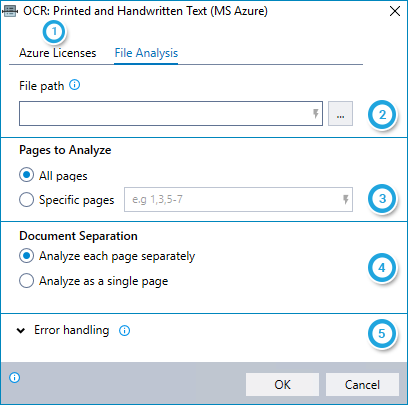The image size is (408, 405).
Task: Close the OCR dialog window
Action: [x=395, y=11]
